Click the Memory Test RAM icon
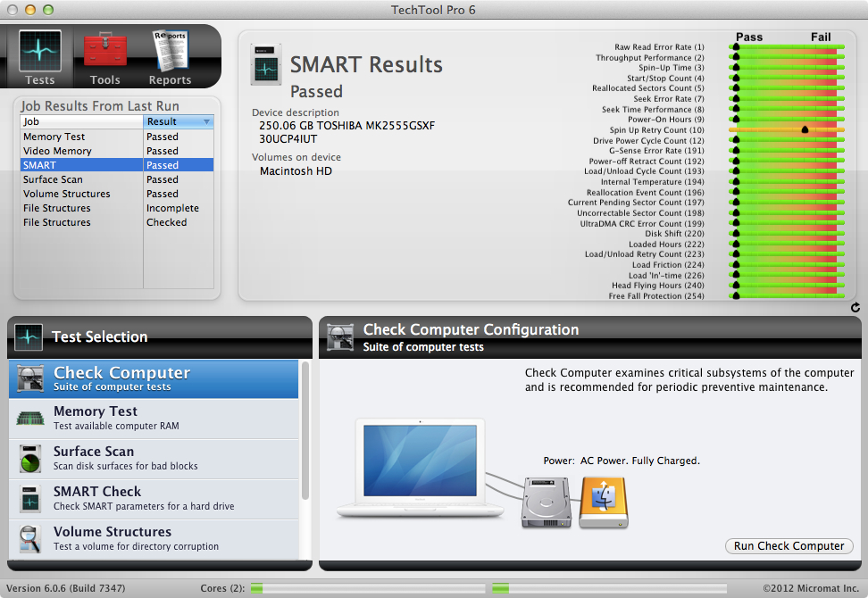 (x=30, y=418)
